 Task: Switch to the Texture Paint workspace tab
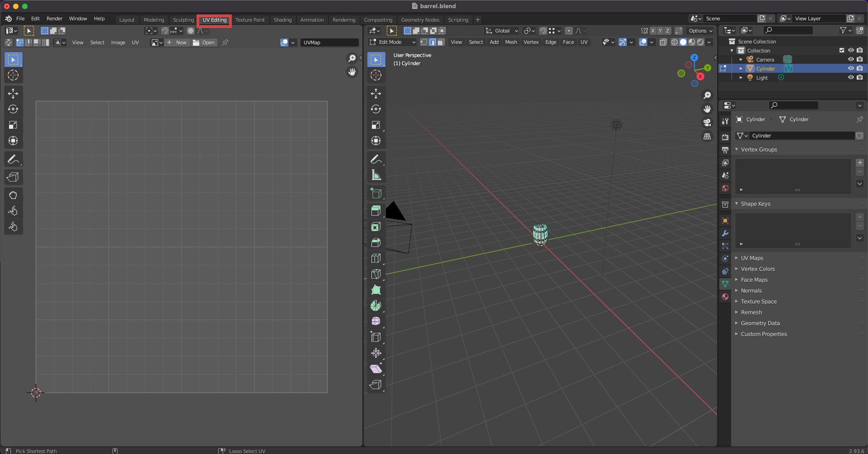(250, 20)
